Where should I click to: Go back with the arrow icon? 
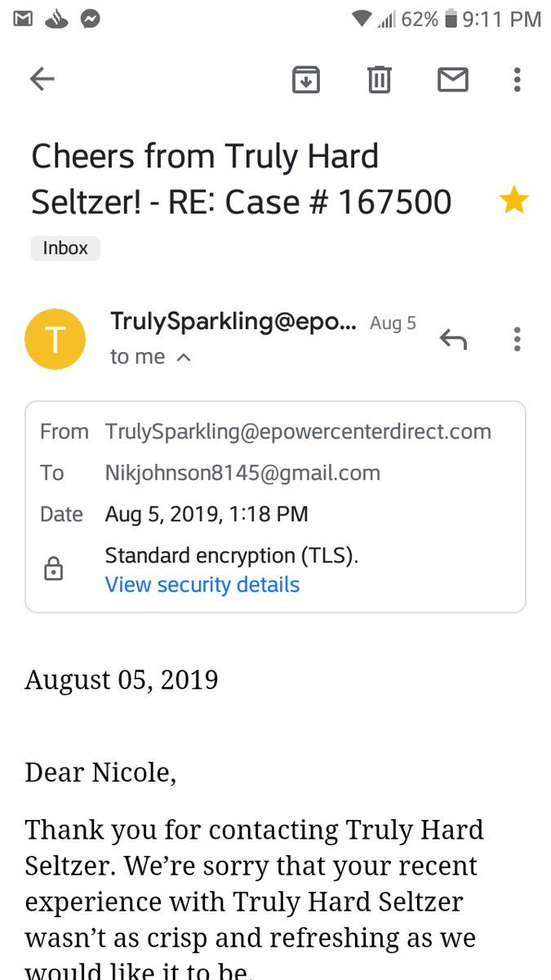[42, 79]
